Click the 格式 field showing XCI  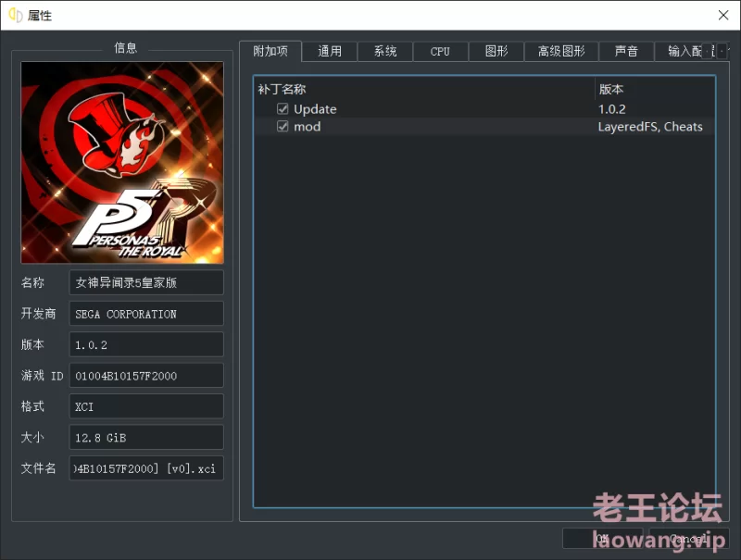pyautogui.click(x=146, y=406)
